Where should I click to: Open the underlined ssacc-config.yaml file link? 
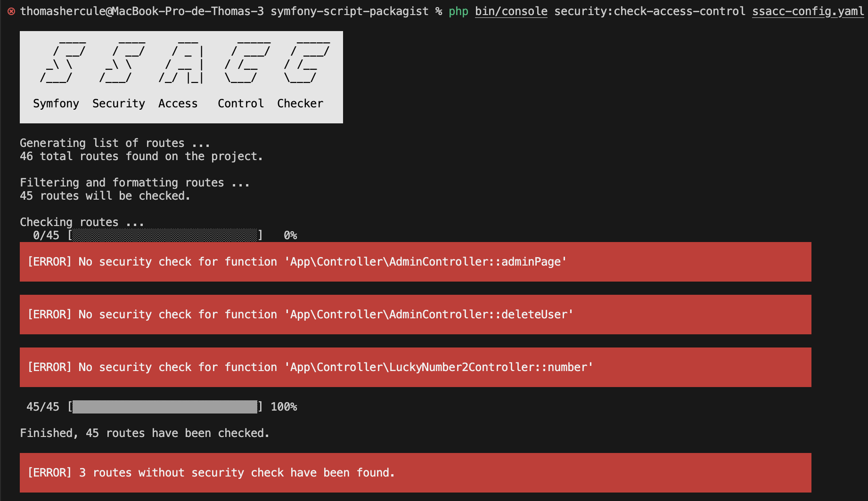click(x=808, y=11)
